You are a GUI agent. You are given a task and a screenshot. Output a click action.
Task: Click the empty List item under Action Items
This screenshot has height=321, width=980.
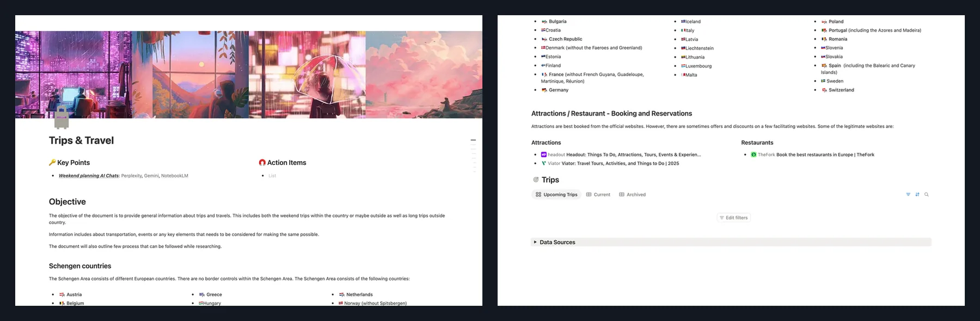(272, 176)
